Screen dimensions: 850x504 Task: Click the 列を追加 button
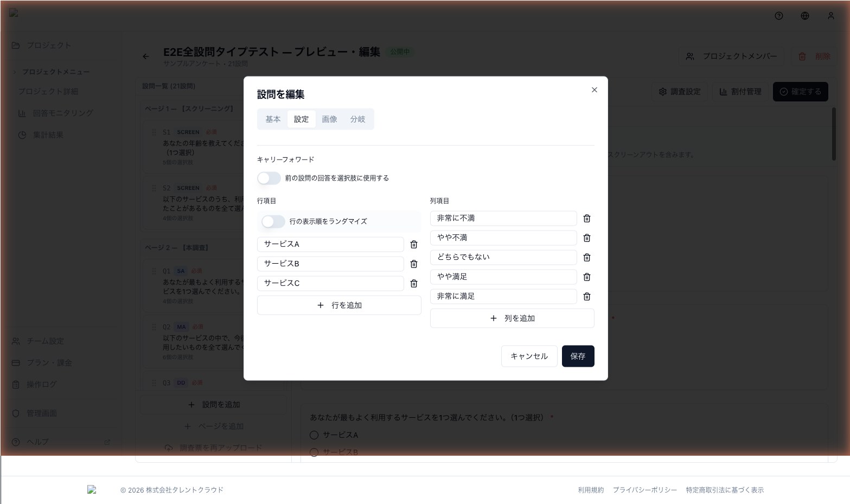click(x=512, y=318)
